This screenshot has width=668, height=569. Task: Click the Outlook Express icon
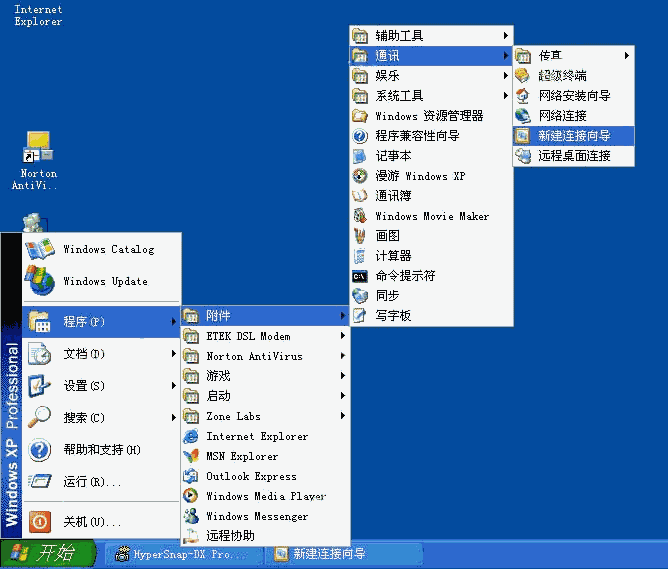(191, 476)
